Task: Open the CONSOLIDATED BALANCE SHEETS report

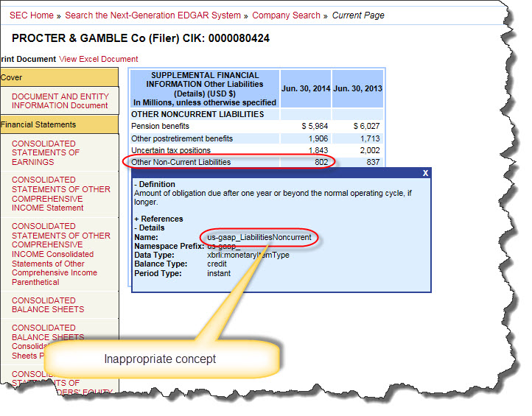Action: click(x=48, y=305)
